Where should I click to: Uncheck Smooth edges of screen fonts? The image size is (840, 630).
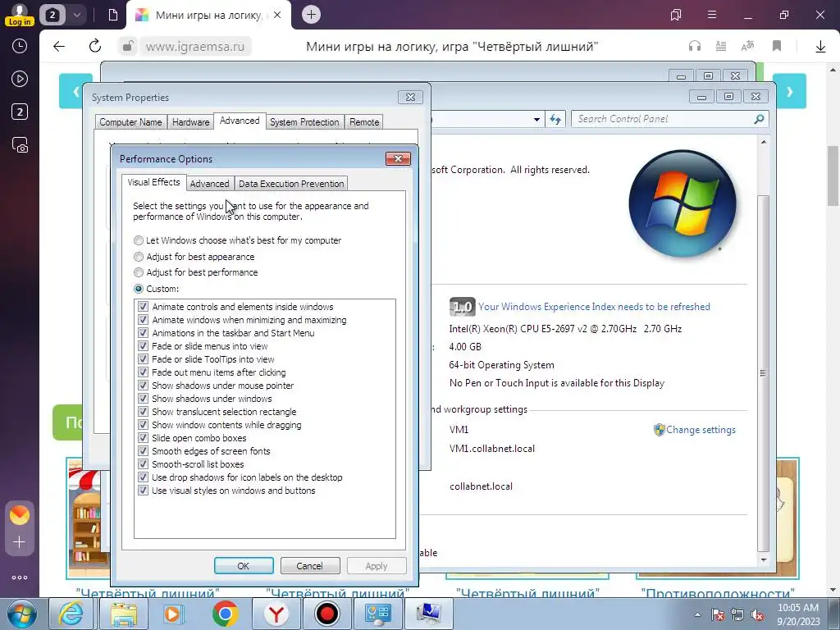point(143,451)
